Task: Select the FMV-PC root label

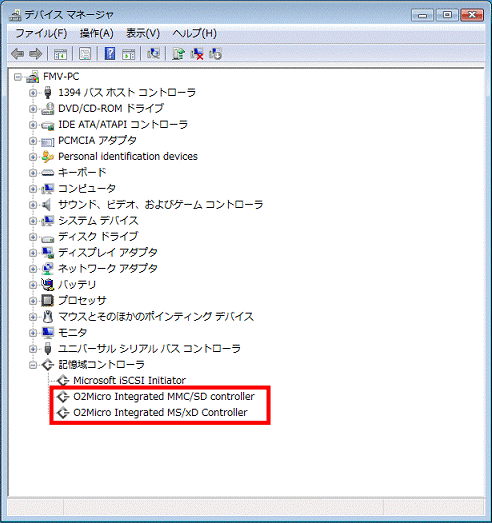Action: click(x=61, y=77)
